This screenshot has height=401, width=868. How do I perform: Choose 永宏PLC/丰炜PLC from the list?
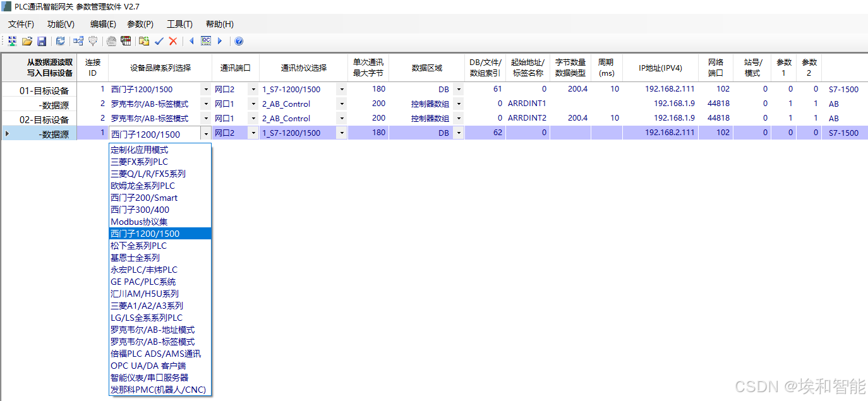point(160,270)
